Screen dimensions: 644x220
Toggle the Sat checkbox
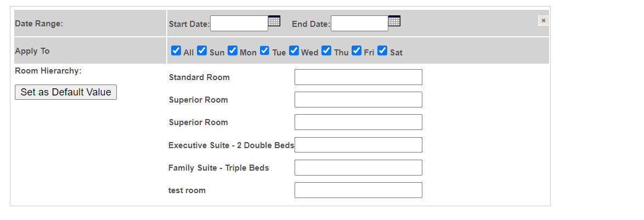[x=382, y=50]
